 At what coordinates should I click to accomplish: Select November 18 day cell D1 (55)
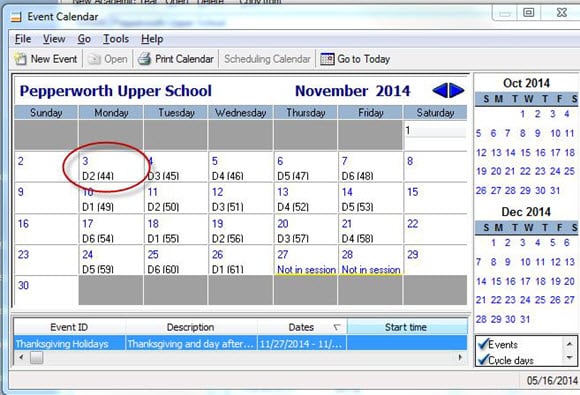[x=176, y=229]
